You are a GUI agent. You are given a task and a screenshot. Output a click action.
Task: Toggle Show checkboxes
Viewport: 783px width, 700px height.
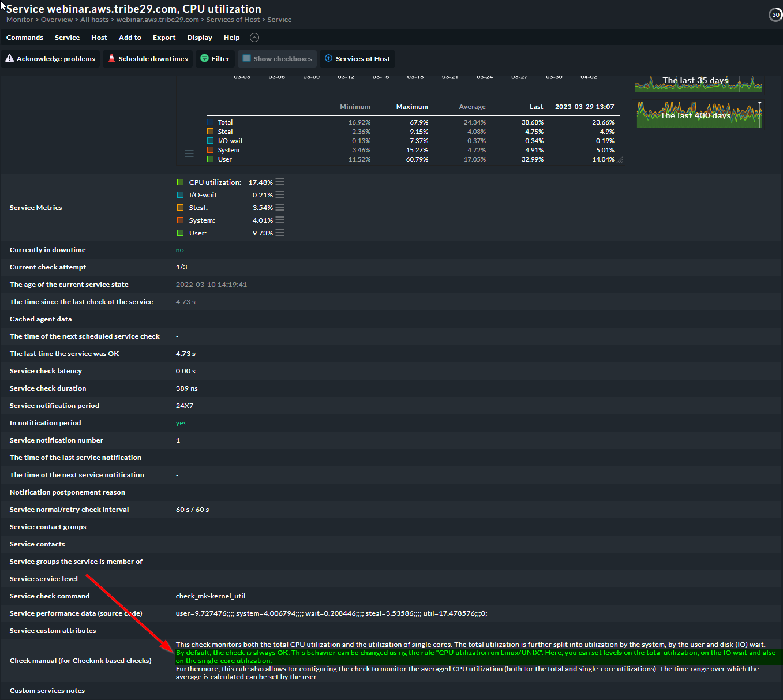click(x=277, y=59)
